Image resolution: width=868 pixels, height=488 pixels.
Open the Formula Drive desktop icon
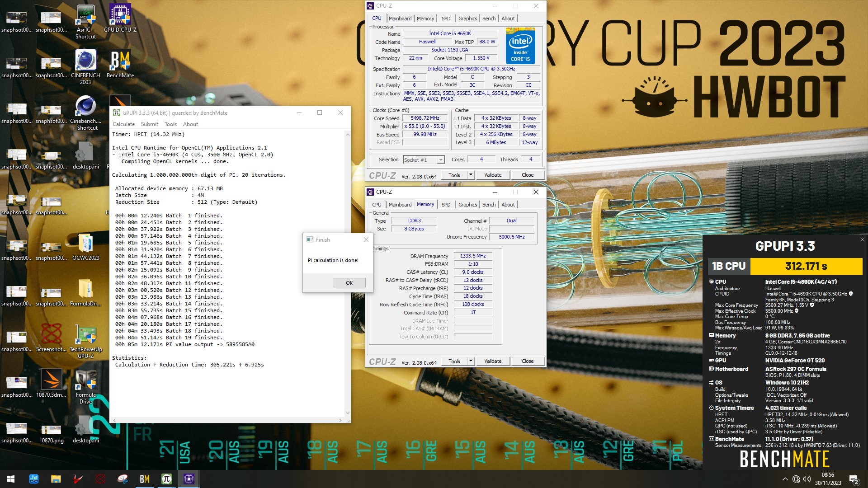(x=85, y=387)
